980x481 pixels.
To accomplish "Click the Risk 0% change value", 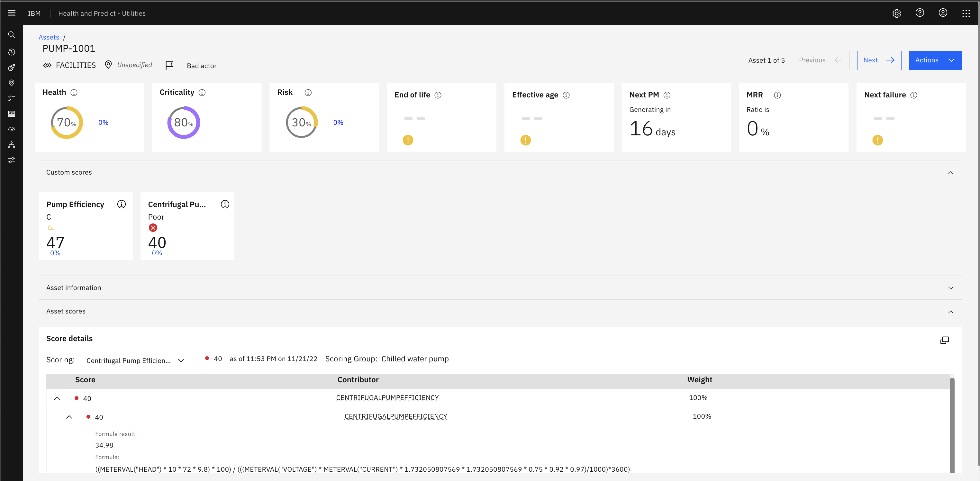I will coord(338,122).
